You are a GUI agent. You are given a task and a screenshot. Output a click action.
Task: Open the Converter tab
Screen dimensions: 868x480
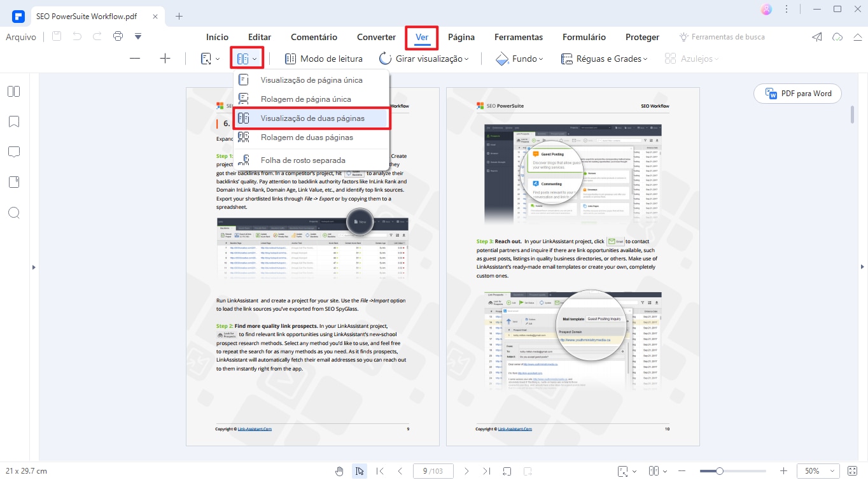[376, 37]
